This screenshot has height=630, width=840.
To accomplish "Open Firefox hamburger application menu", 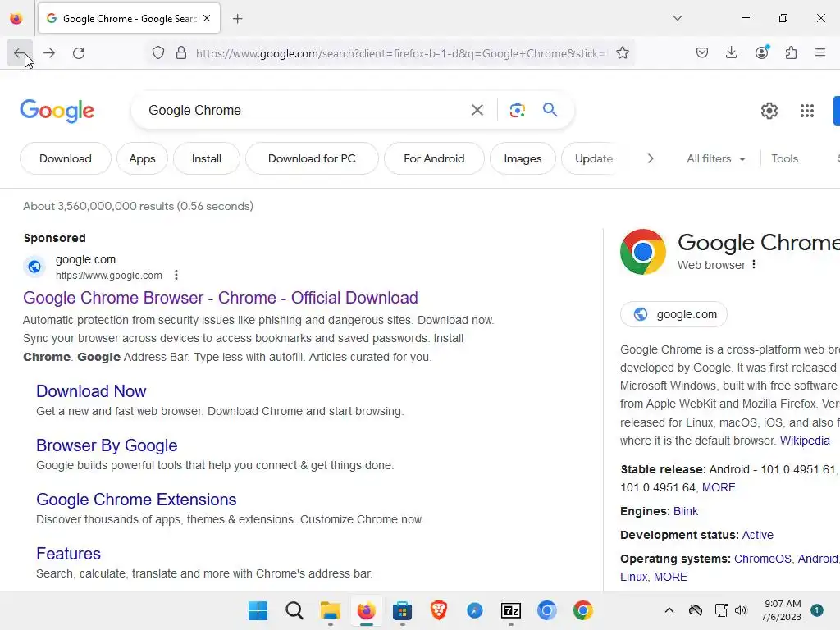I will (819, 53).
